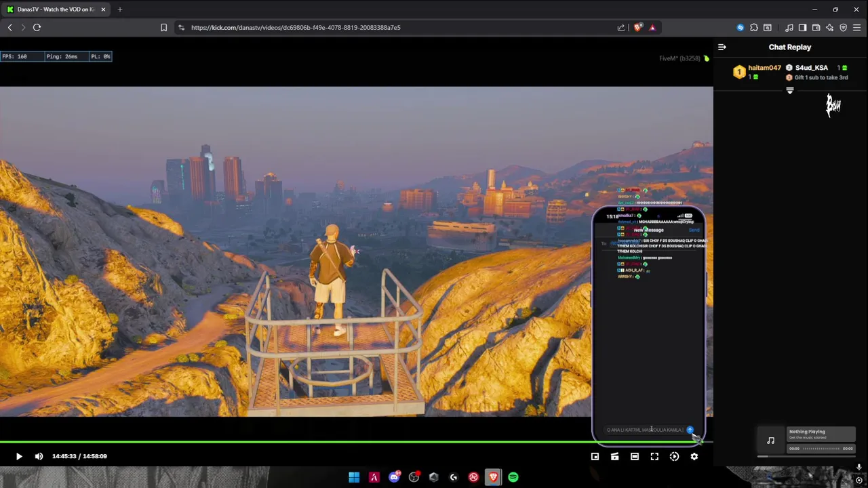Open Brave Rewards triangle icon
Viewport: 868px width, 488px height.
[652, 28]
